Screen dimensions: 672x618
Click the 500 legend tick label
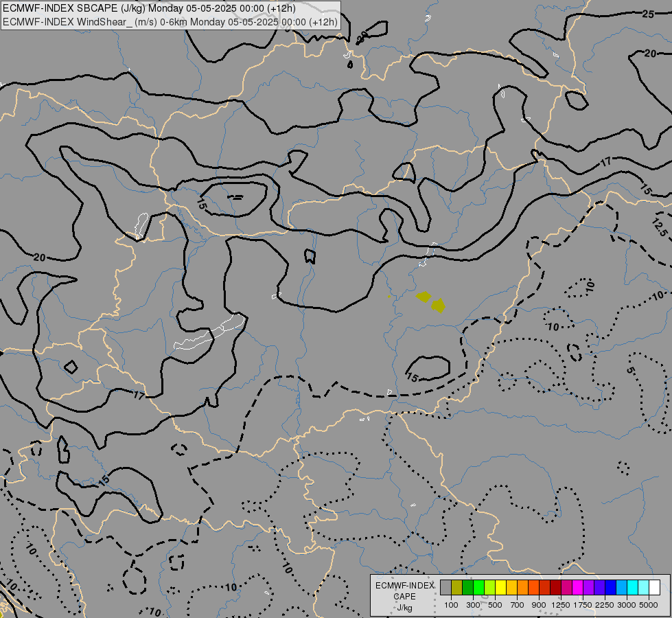[495, 605]
